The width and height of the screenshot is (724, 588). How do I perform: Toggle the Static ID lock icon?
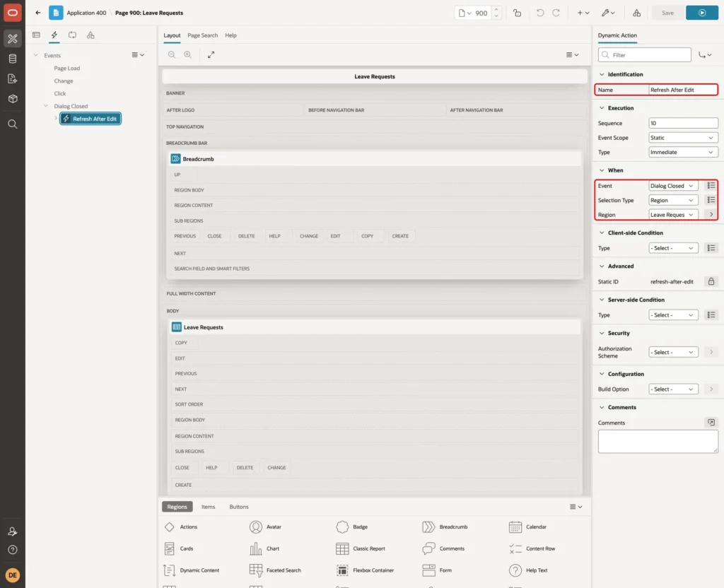(x=711, y=281)
